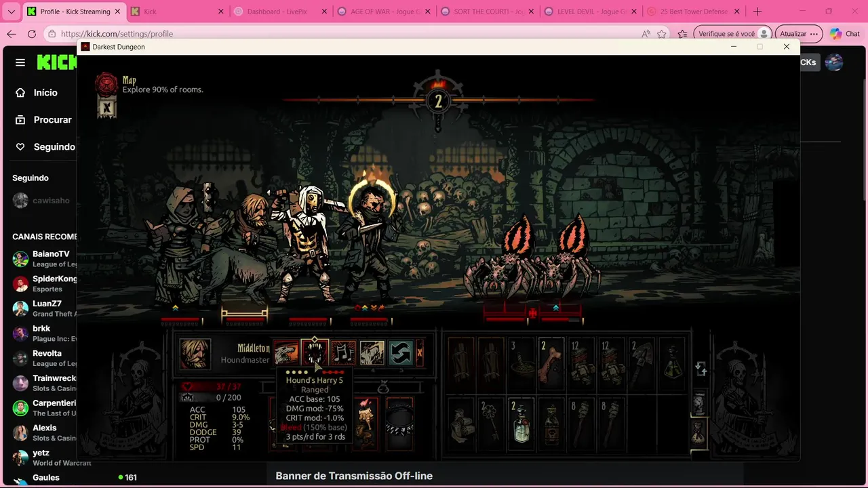Open Seguindo in Kick sidebar
The image size is (868, 488).
tap(45, 146)
